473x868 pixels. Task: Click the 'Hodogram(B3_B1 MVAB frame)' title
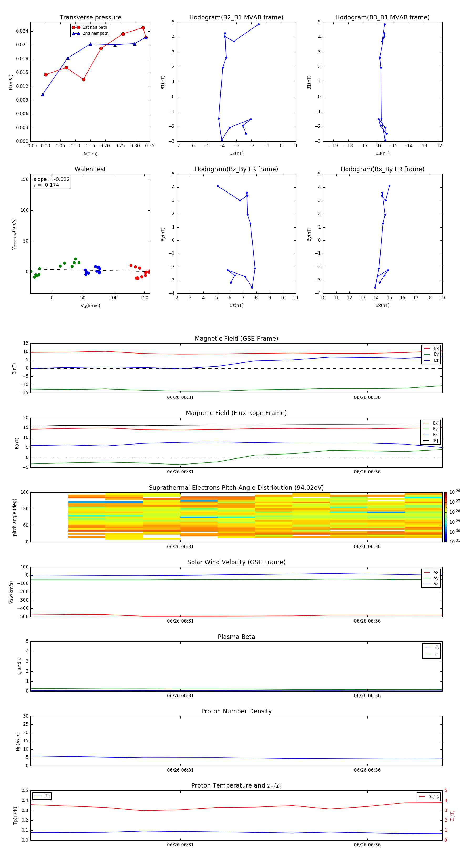382,18
